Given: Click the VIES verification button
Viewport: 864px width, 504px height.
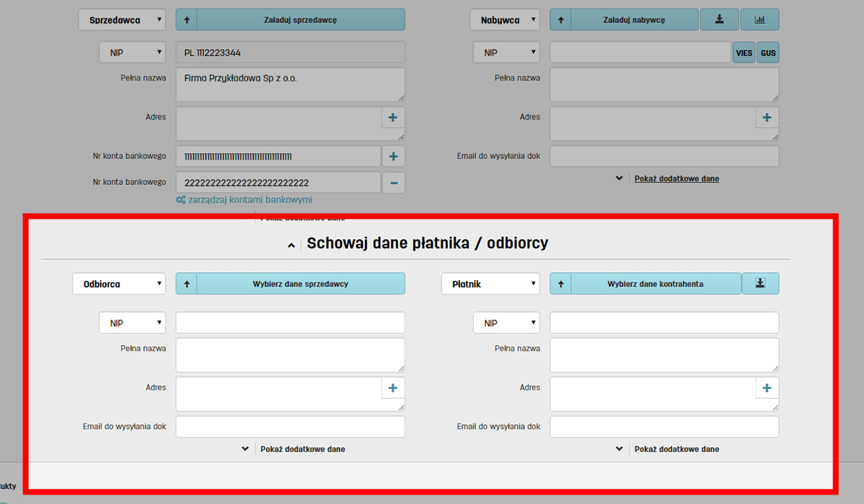Looking at the screenshot, I should point(743,53).
